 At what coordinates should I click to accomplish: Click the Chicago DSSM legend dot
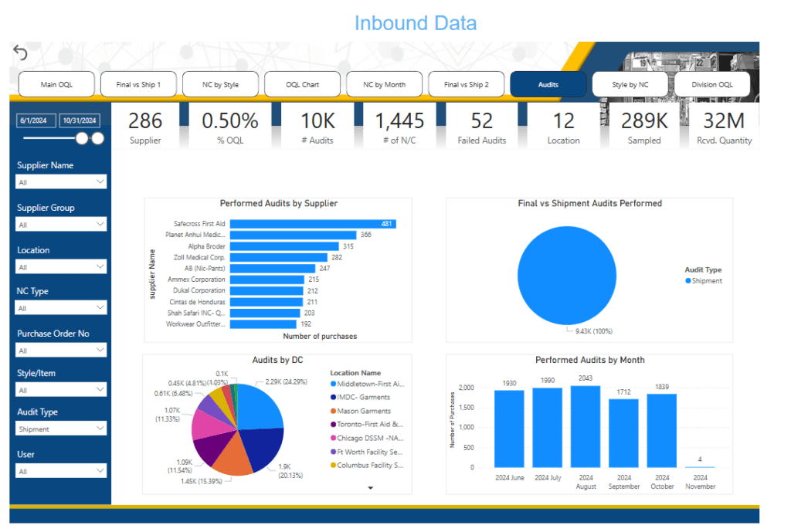(x=333, y=439)
